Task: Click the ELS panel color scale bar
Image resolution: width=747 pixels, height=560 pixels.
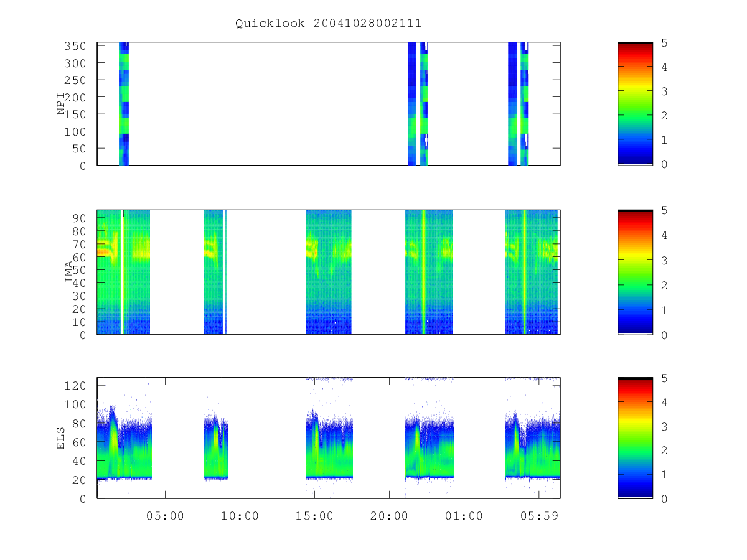Action: (635, 438)
